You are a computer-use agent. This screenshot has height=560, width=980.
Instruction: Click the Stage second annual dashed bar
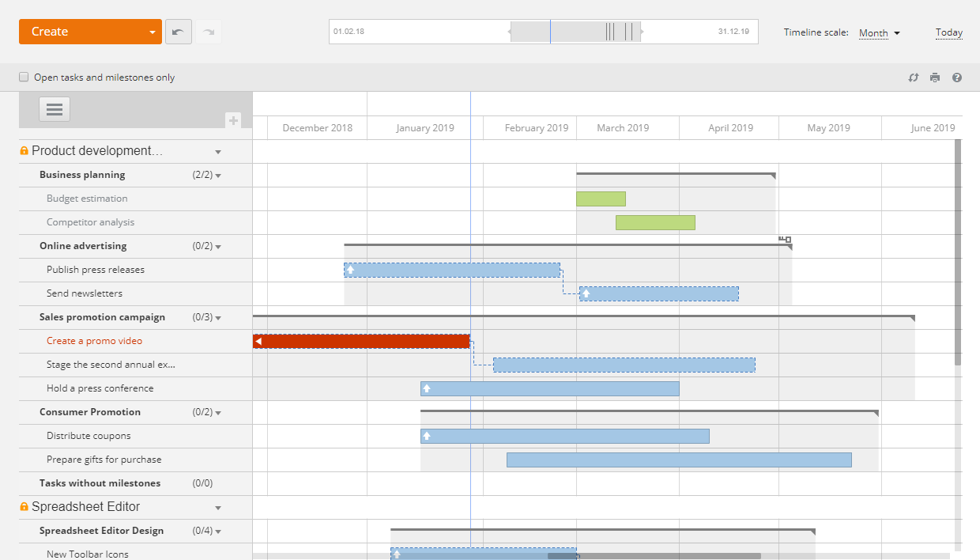624,365
